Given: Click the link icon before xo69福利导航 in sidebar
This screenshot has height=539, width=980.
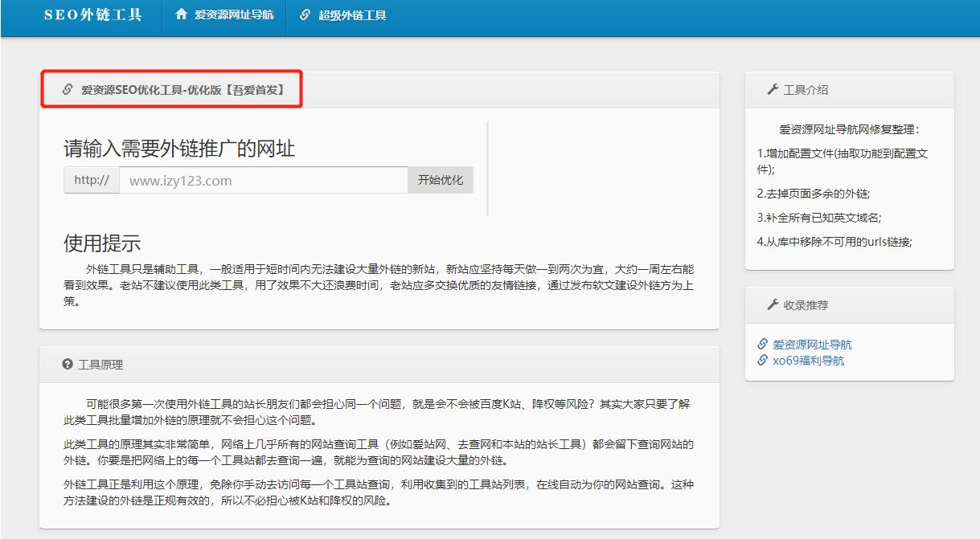Looking at the screenshot, I should pyautogui.click(x=761, y=361).
